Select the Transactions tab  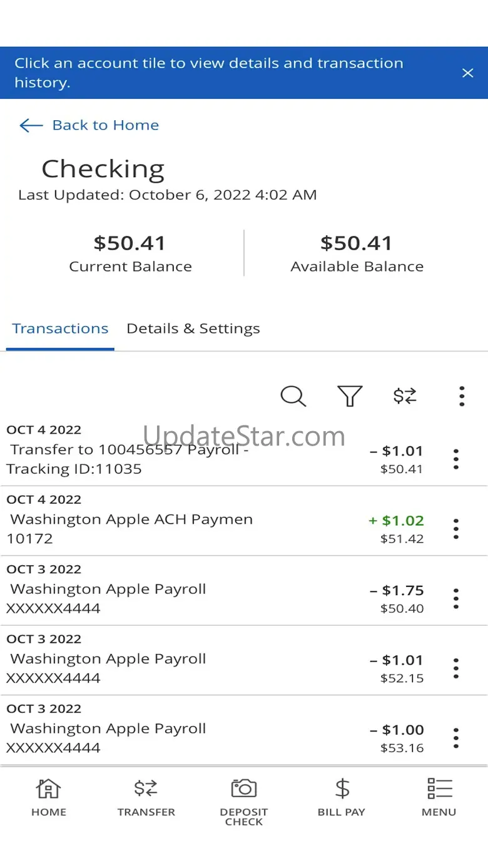click(x=60, y=329)
